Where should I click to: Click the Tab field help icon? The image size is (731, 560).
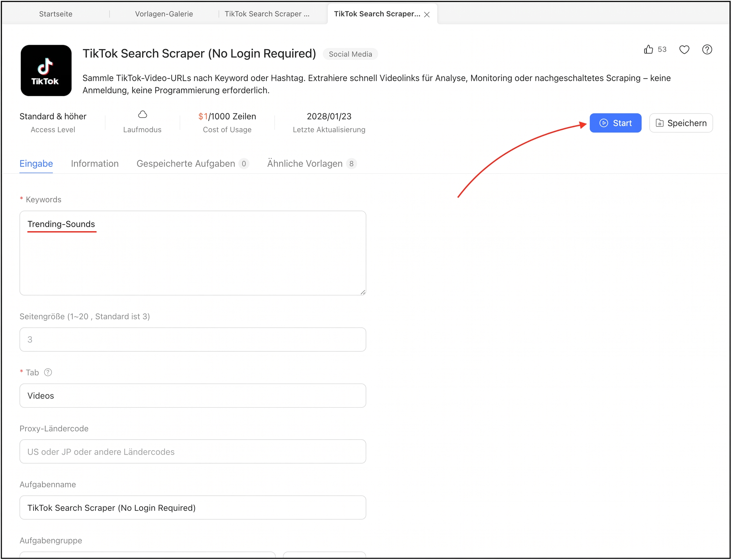coord(48,372)
